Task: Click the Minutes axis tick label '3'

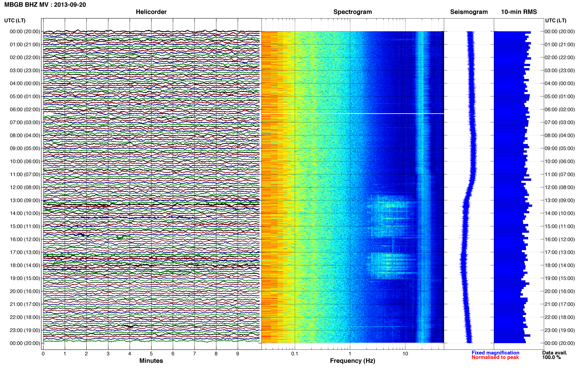Action: 108,354
